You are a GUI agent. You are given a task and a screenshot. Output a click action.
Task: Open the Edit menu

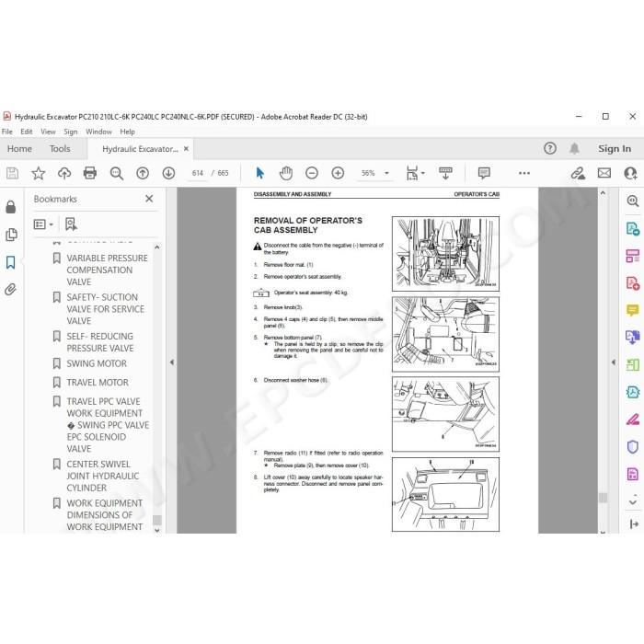click(x=27, y=132)
